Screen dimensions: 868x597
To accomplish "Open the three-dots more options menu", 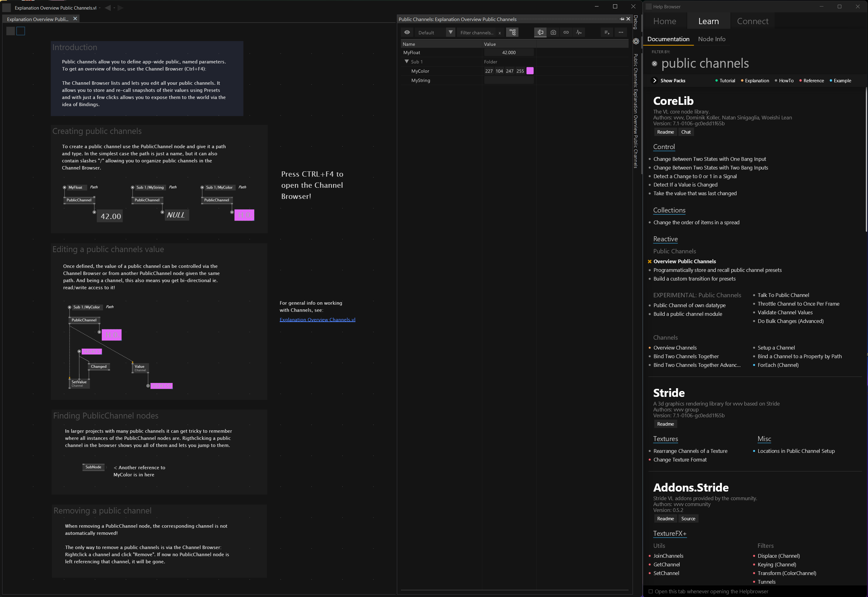I will pyautogui.click(x=621, y=32).
